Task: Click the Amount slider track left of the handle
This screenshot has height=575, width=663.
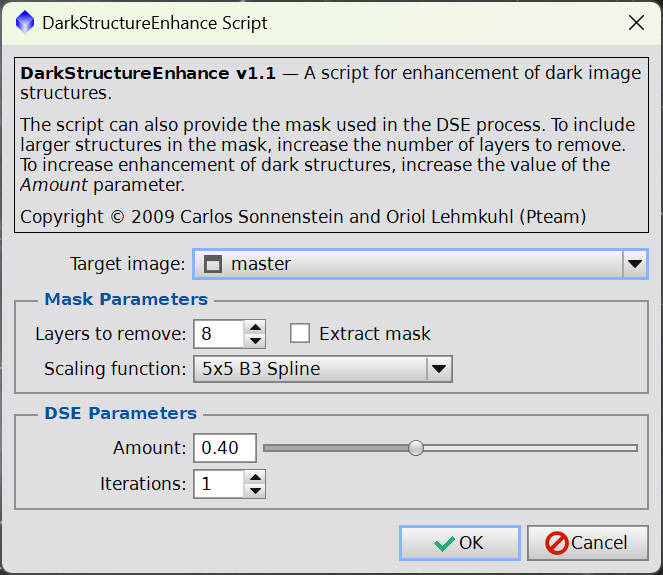Action: (x=338, y=448)
